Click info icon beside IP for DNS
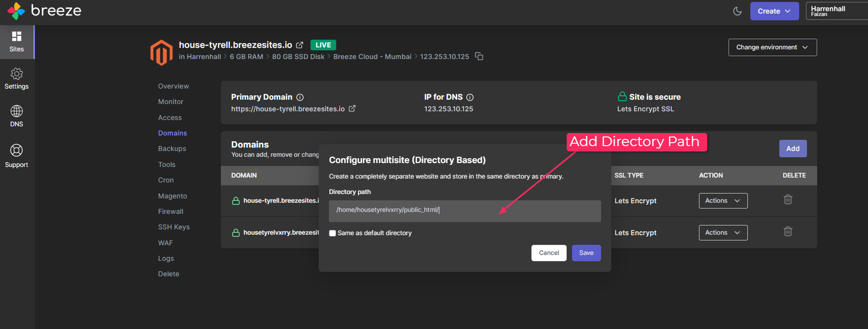 (x=470, y=97)
